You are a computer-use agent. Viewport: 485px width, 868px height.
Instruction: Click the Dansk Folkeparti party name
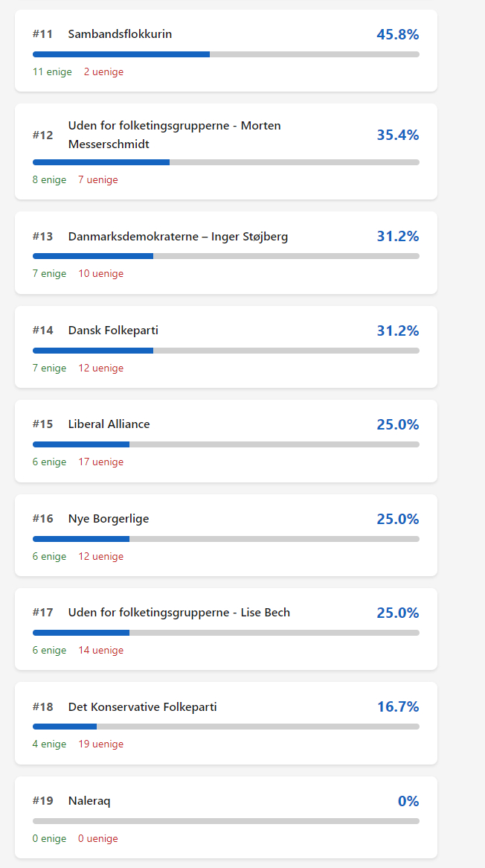(113, 331)
